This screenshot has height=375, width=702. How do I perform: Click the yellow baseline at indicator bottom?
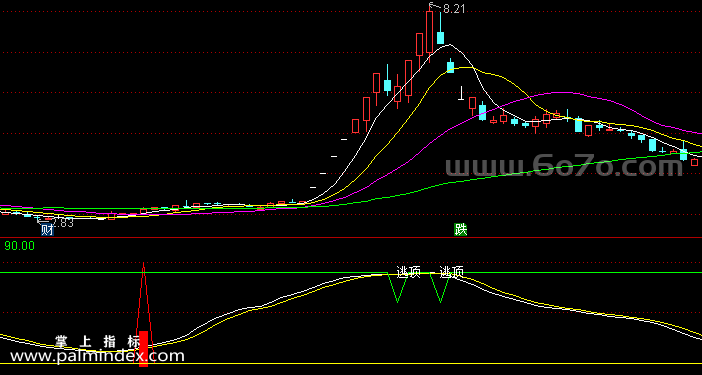click(351, 363)
